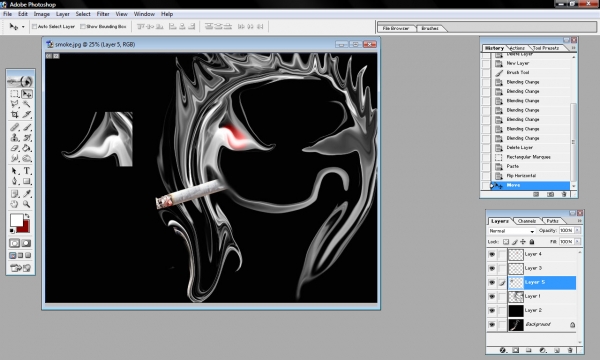This screenshot has width=600, height=360.
Task: Switch to the Channels tab
Action: point(527,221)
